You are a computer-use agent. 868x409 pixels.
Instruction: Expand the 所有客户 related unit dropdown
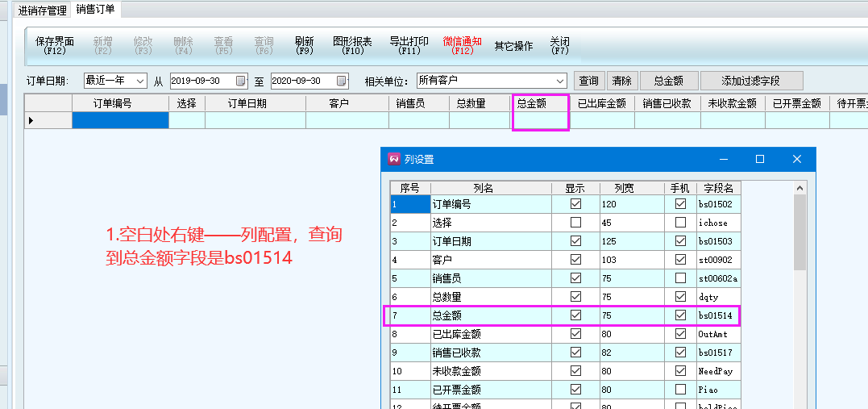pos(560,81)
